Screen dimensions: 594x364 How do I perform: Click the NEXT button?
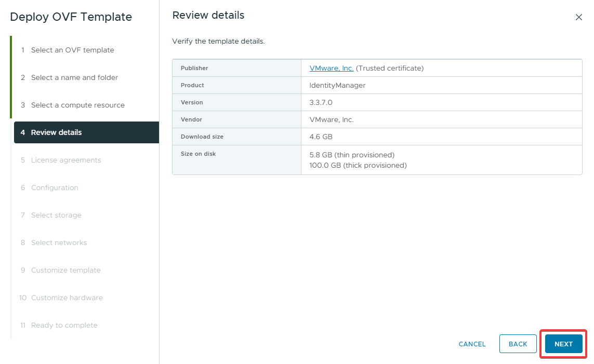tap(563, 344)
